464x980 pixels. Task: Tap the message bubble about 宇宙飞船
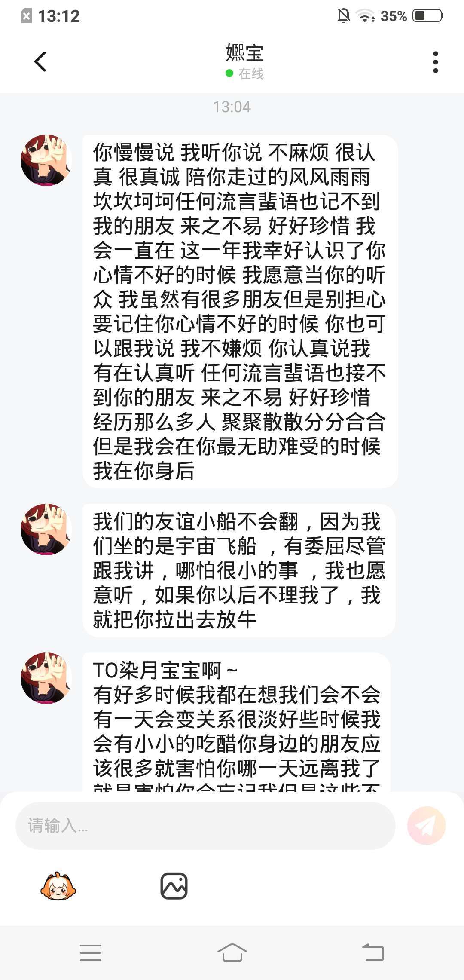click(x=239, y=570)
